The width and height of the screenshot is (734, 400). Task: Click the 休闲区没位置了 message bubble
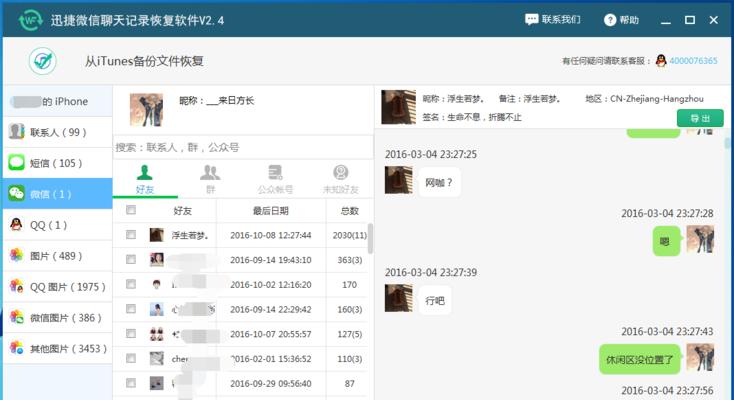point(639,359)
